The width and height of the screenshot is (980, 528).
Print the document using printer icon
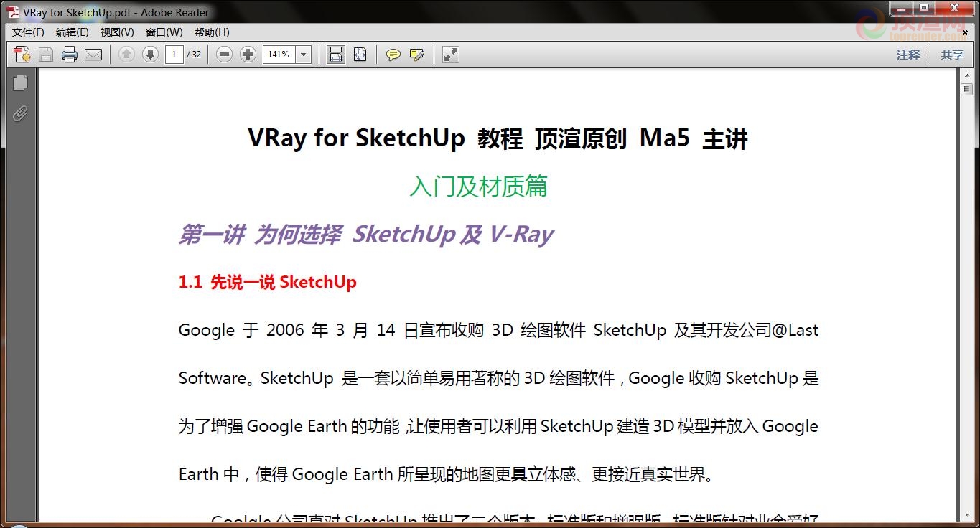tap(70, 55)
